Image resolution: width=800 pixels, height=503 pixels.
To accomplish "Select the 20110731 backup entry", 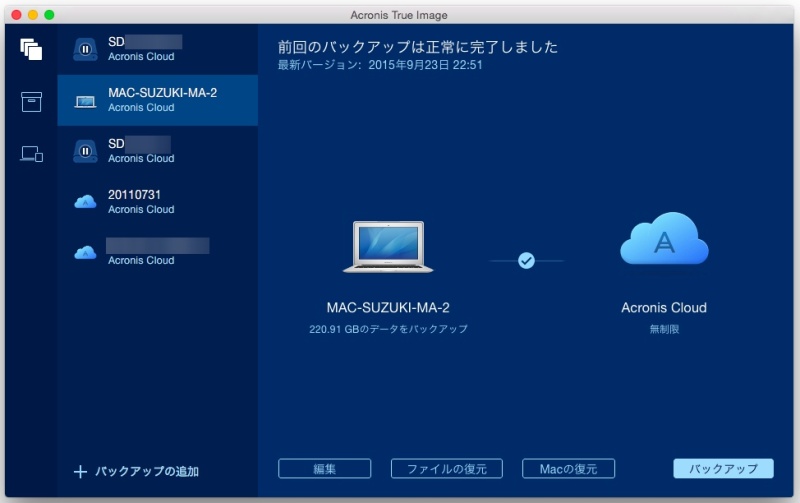I will pos(158,202).
